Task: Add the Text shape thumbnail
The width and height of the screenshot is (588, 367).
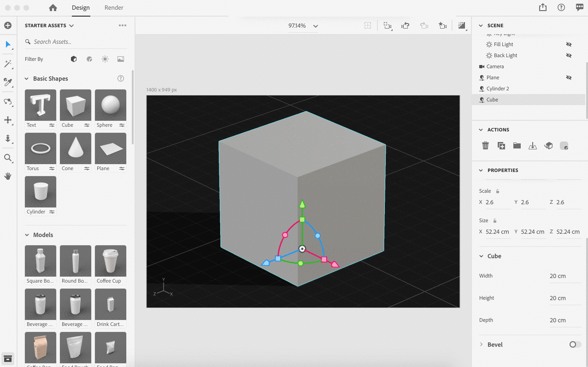Action: tap(41, 105)
